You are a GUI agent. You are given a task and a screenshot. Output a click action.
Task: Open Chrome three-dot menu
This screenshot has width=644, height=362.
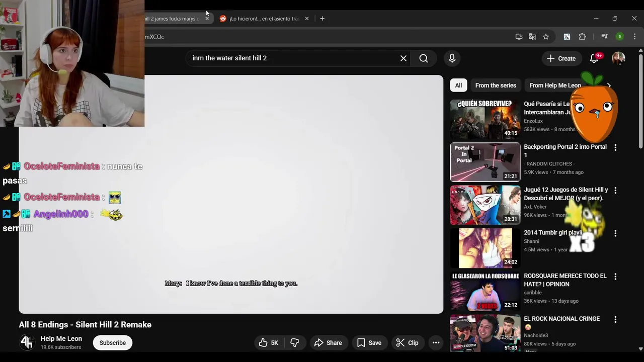point(635,37)
